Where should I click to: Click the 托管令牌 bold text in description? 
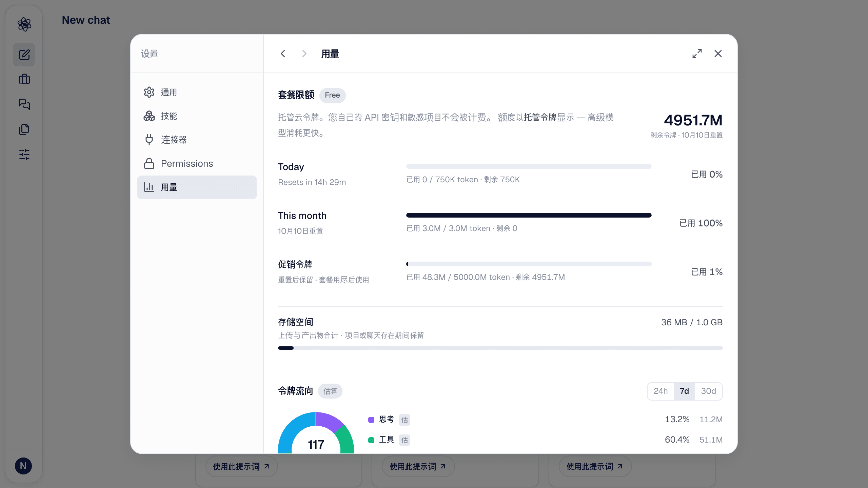pyautogui.click(x=540, y=117)
